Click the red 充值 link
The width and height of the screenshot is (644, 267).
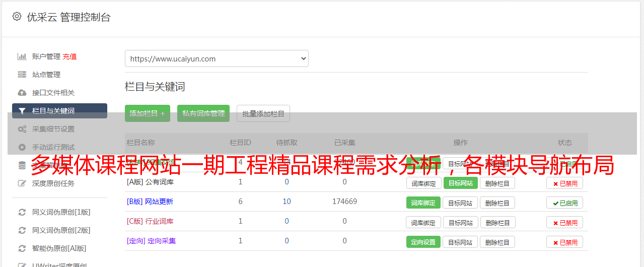(x=70, y=56)
